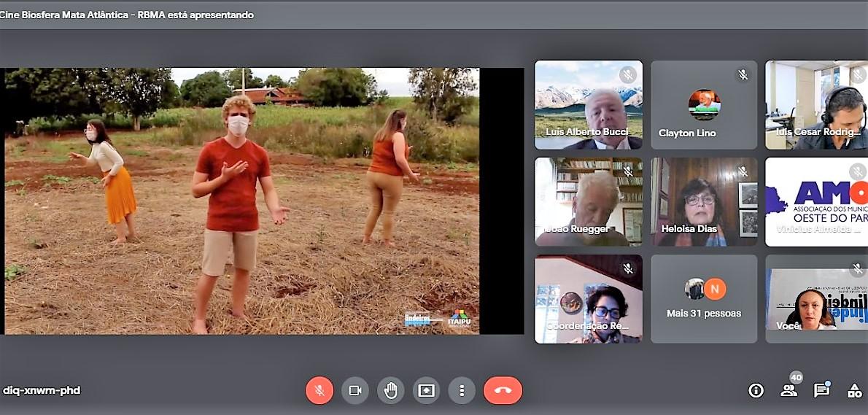Screen dimensions: 868x415
Task: Show participants list with 40 badge
Action: pos(789,389)
